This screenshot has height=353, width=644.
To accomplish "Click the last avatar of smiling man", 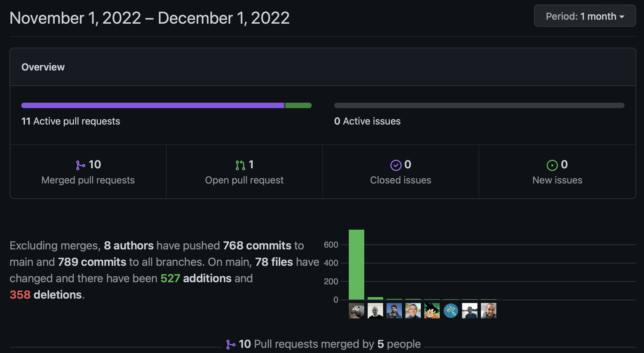I will pos(488,310).
